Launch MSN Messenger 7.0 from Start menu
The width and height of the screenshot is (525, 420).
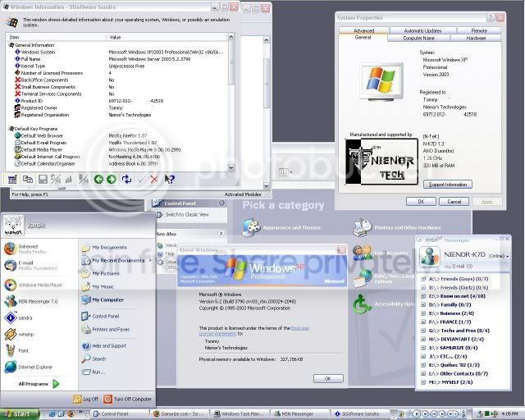(31, 301)
